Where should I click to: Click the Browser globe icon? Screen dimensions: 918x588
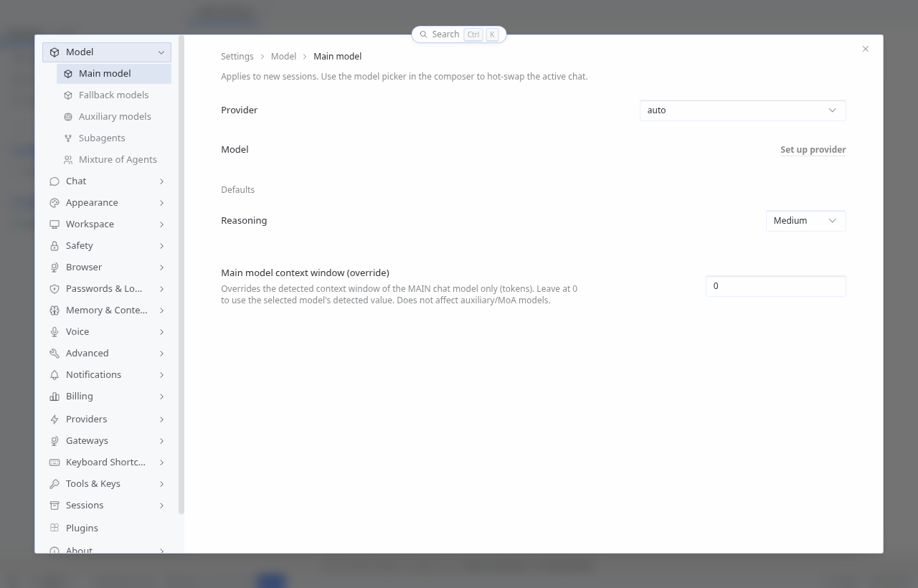click(55, 267)
